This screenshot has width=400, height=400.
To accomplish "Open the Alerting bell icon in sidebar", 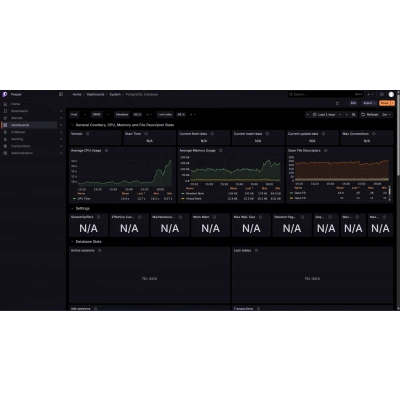I will pyautogui.click(x=5, y=139).
